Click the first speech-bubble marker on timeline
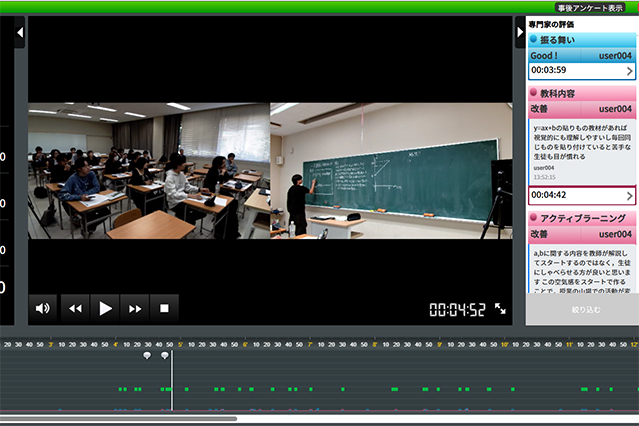This screenshot has width=639, height=426. click(147, 355)
